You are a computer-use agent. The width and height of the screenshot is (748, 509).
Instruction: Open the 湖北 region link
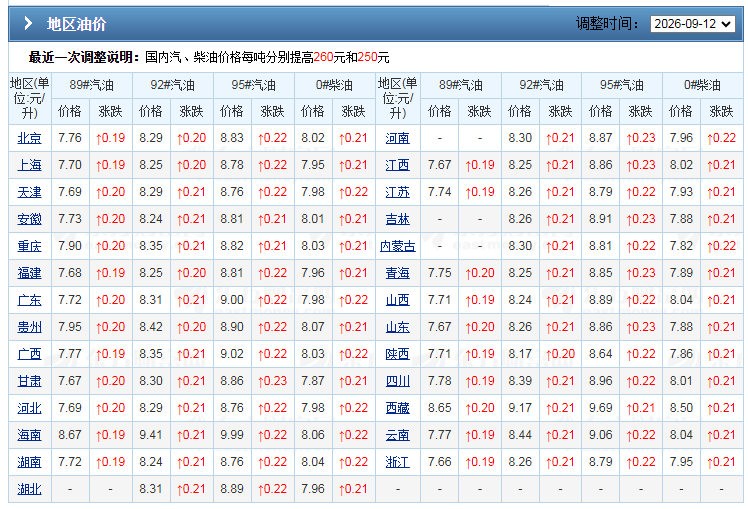[x=30, y=489]
